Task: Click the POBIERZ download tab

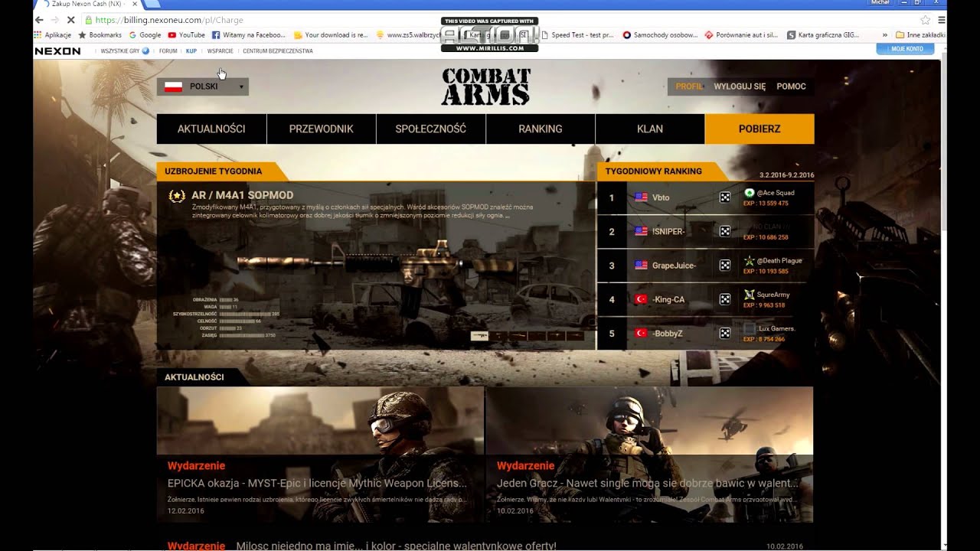Action: click(x=759, y=129)
